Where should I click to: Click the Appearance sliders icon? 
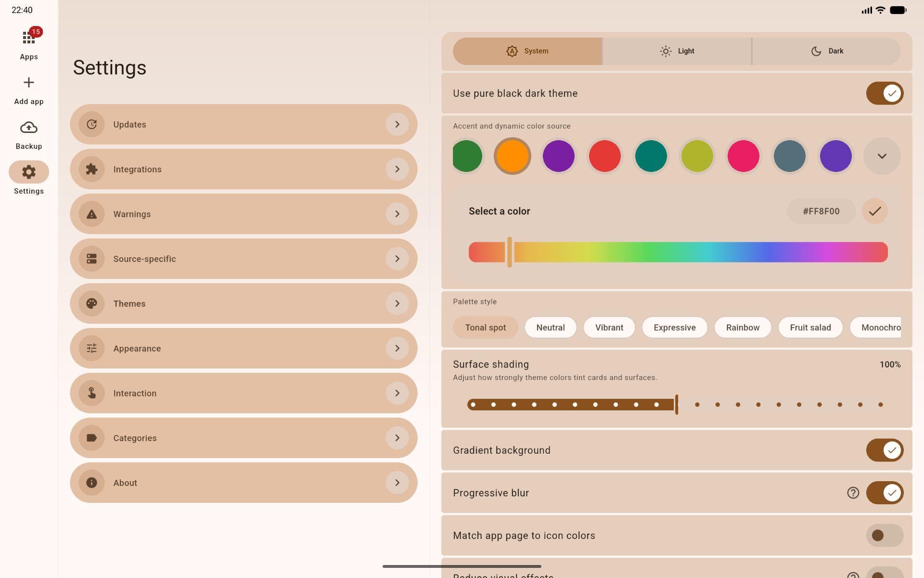pyautogui.click(x=91, y=348)
